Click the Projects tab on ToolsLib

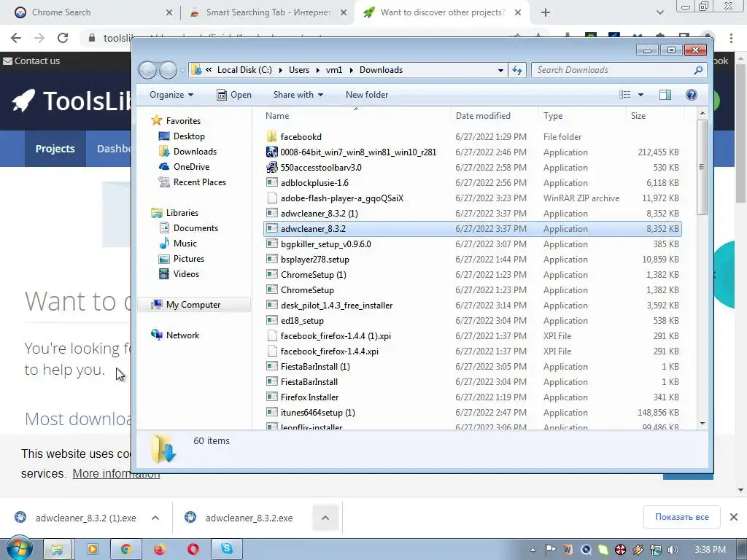[55, 149]
